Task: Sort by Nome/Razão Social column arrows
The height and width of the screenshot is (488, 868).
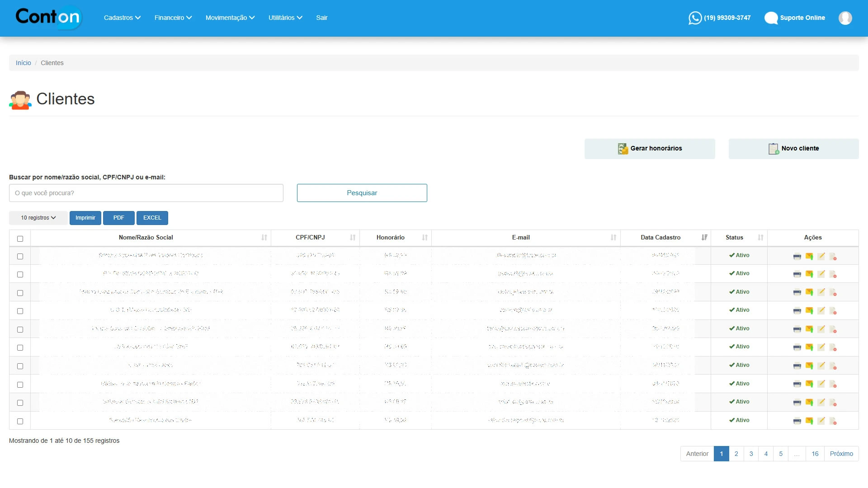Action: click(264, 238)
